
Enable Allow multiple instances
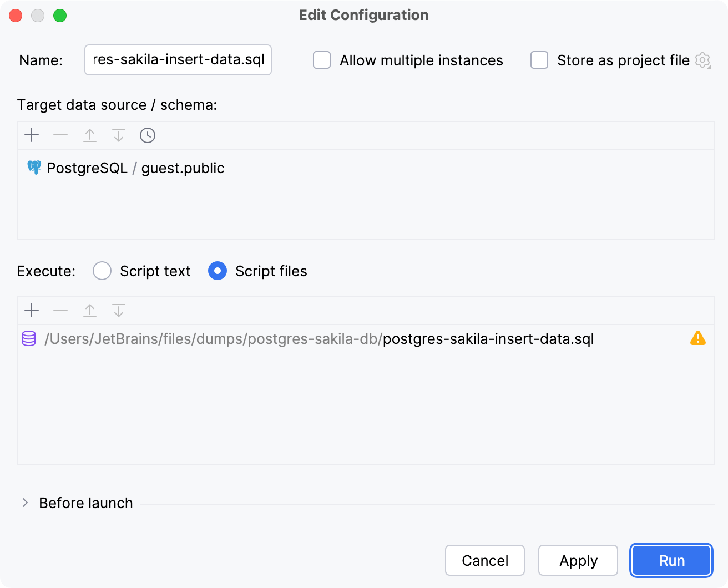point(322,60)
